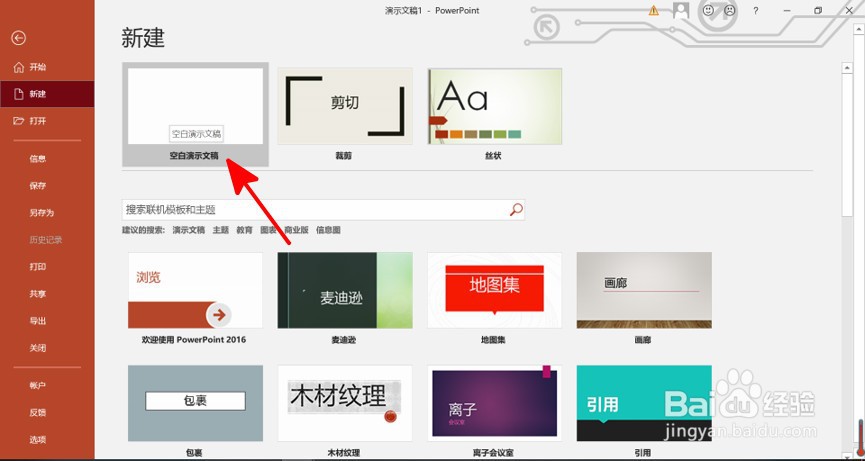Click the scroll-up arrow of the template list
Image resolution: width=865 pixels, height=461 pixels.
tap(847, 68)
